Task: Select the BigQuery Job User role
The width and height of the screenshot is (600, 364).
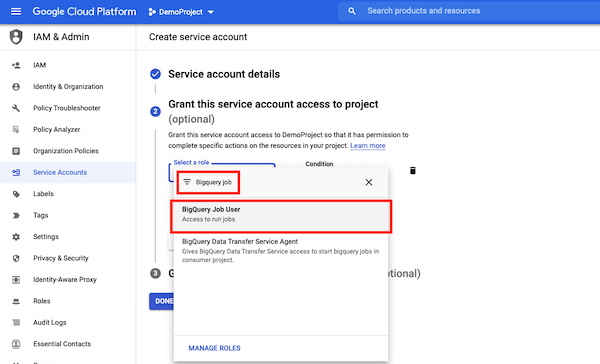Action: 281,216
